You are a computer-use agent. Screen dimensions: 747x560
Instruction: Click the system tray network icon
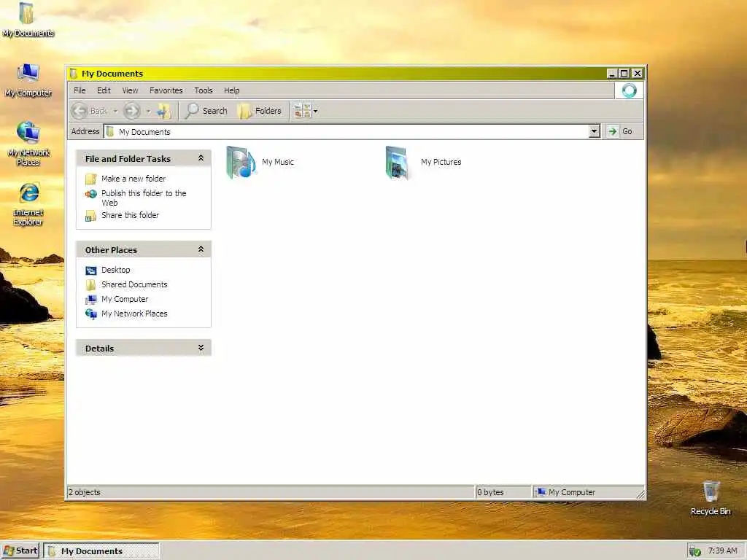click(x=694, y=551)
